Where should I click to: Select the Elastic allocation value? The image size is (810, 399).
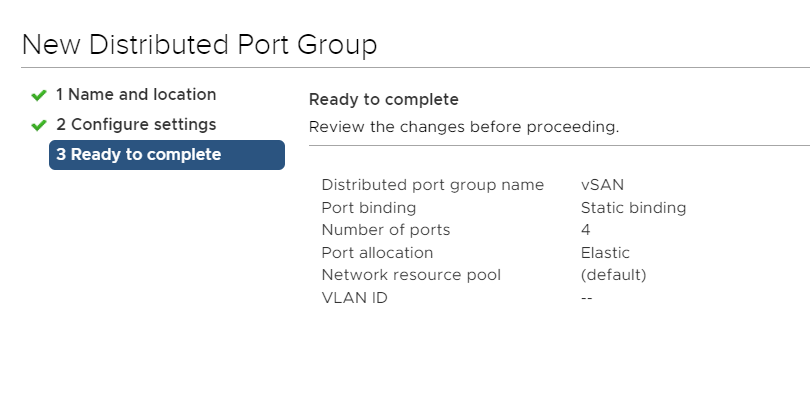click(x=605, y=253)
